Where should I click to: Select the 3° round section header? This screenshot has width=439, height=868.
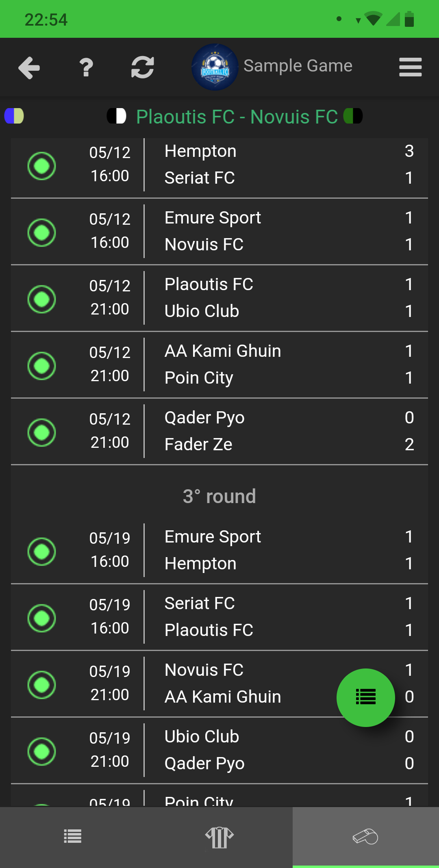(219, 496)
